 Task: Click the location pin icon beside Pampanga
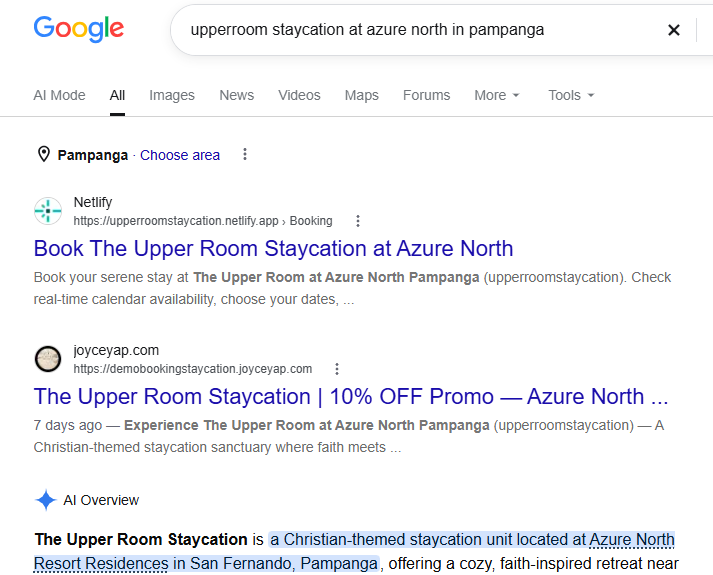point(44,155)
